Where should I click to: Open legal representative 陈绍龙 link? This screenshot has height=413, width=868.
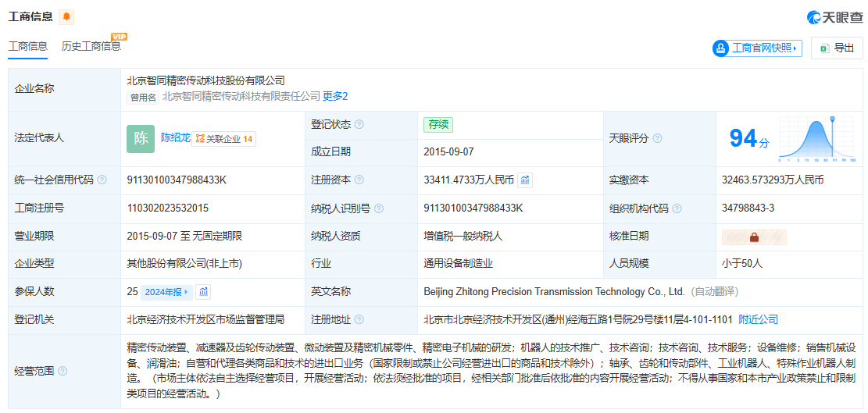pyautogui.click(x=176, y=137)
